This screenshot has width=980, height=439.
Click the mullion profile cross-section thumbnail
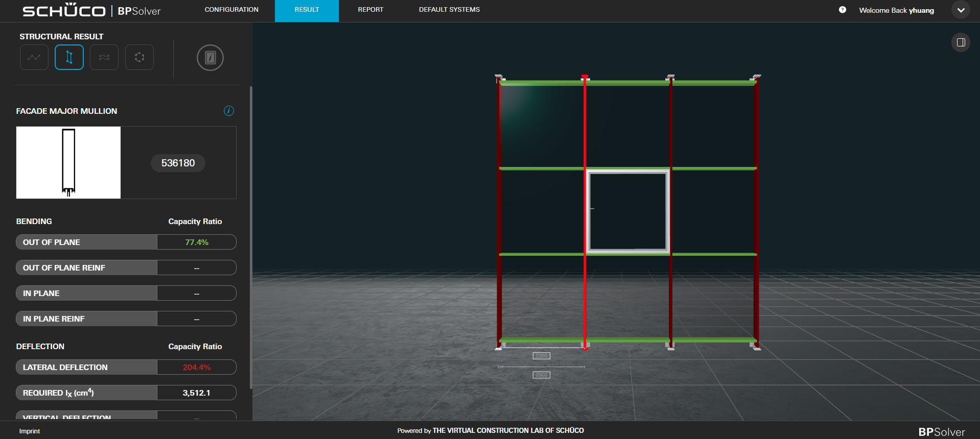click(68, 162)
